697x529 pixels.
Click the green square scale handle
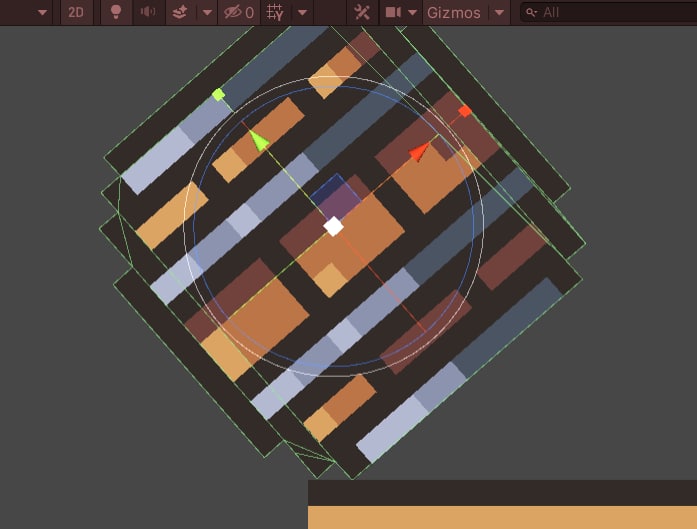point(218,94)
